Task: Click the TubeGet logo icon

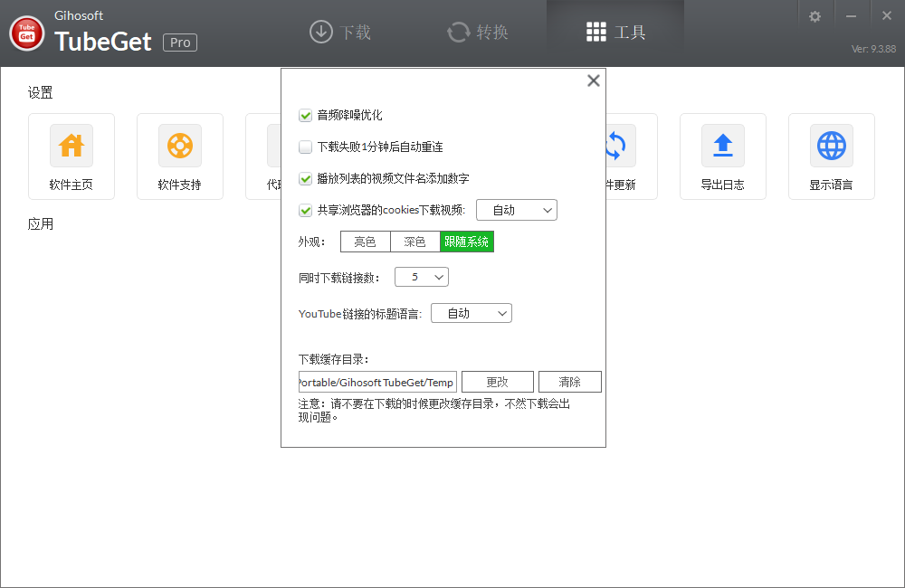Action: (x=26, y=33)
